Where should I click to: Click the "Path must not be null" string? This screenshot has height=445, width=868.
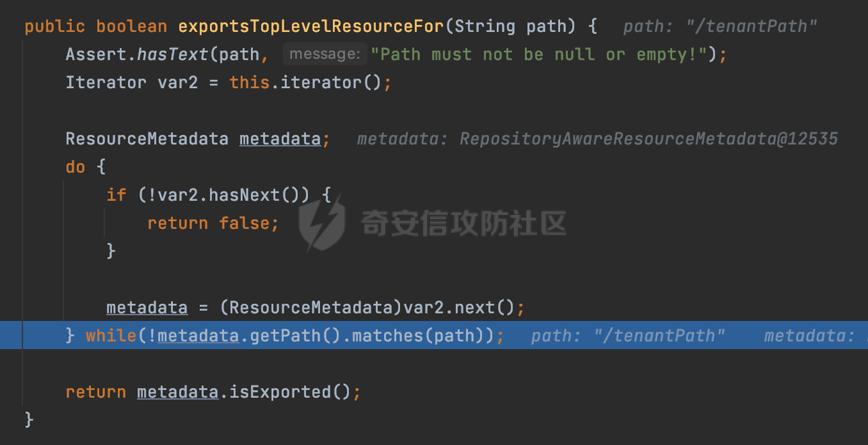(x=538, y=54)
